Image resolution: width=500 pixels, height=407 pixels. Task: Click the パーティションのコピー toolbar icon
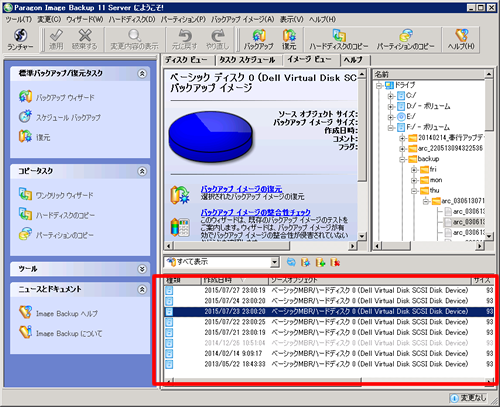click(x=405, y=39)
